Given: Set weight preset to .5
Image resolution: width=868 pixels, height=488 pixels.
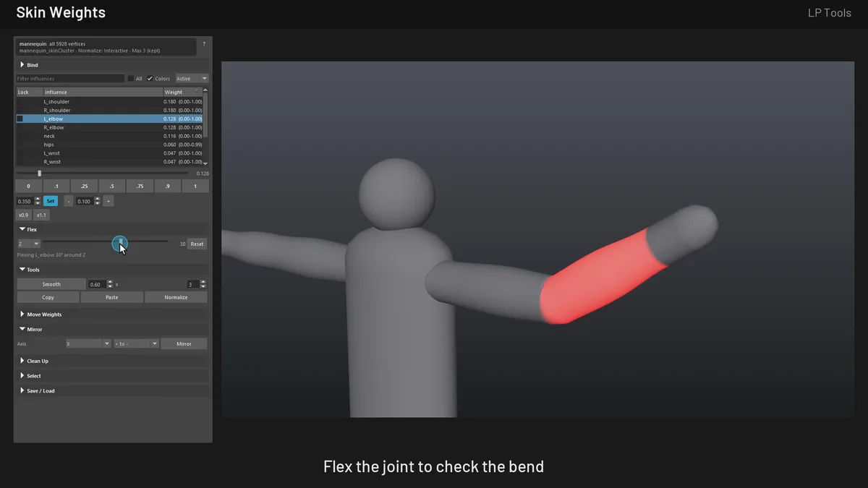Looking at the screenshot, I should point(112,187).
